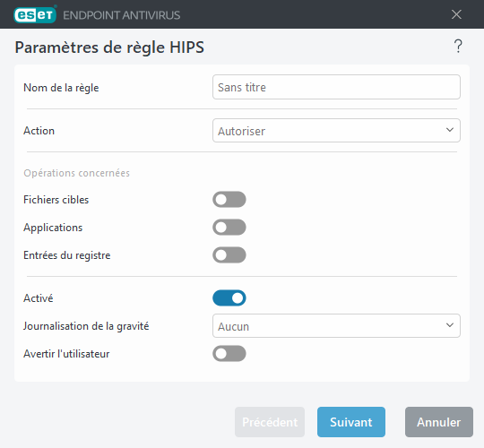This screenshot has height=448, width=484.
Task: Click the Suivant button
Action: (x=351, y=422)
